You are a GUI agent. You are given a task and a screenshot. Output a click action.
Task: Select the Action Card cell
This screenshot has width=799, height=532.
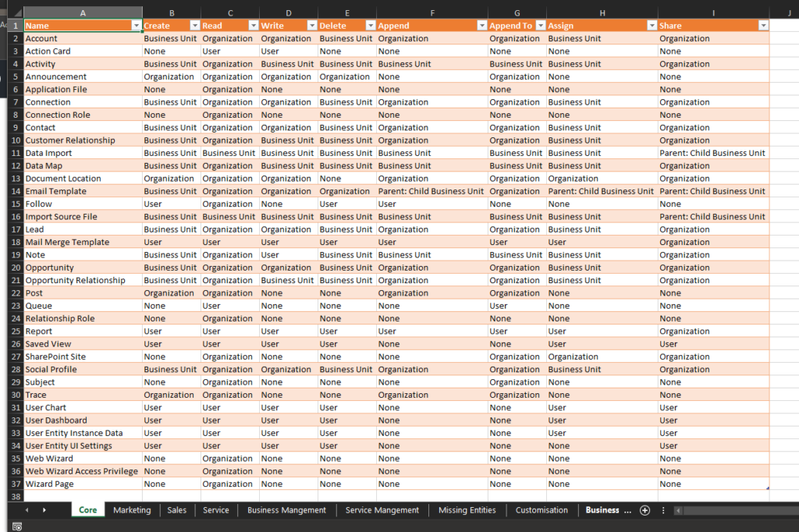pos(83,51)
